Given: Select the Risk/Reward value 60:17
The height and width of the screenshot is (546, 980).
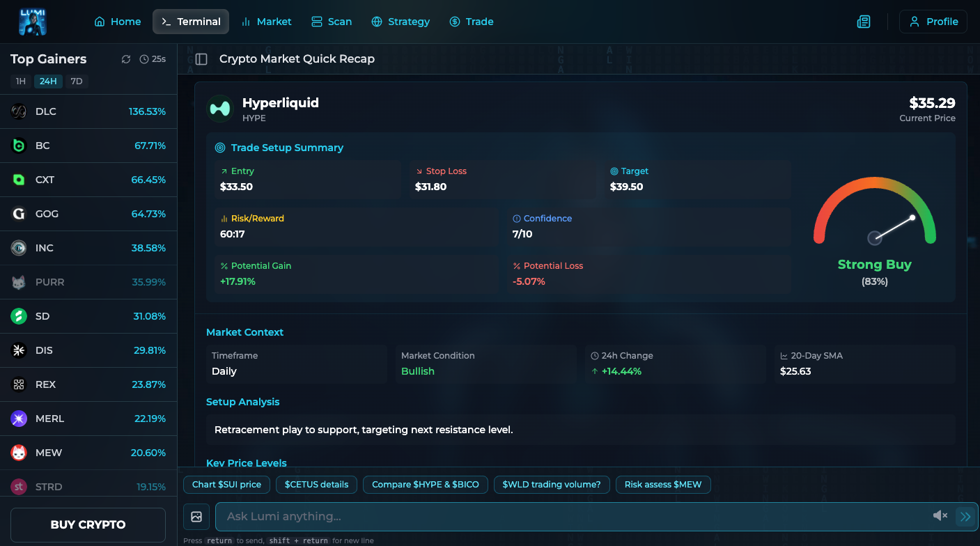Looking at the screenshot, I should click(x=232, y=234).
